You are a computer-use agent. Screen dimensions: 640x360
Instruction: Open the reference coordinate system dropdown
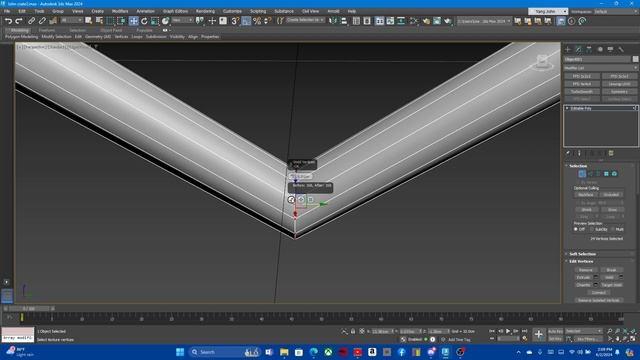182,20
